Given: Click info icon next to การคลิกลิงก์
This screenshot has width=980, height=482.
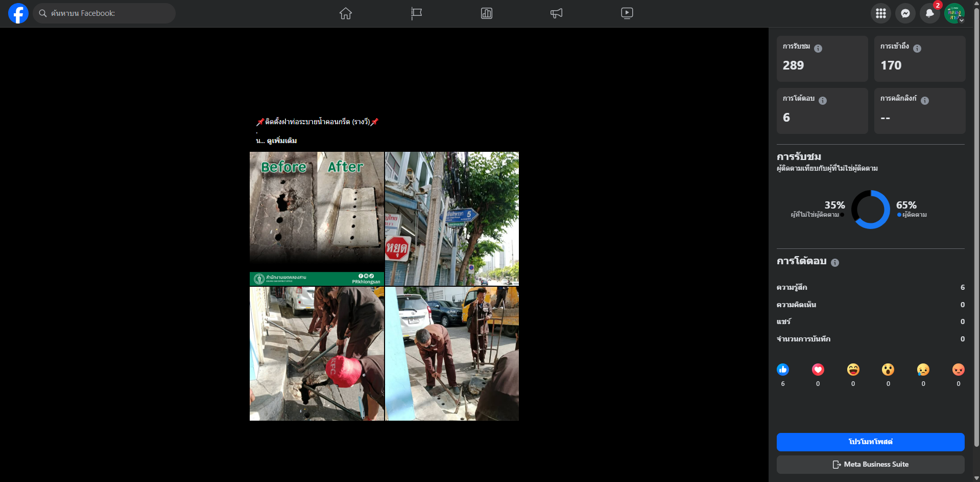Looking at the screenshot, I should point(925,101).
